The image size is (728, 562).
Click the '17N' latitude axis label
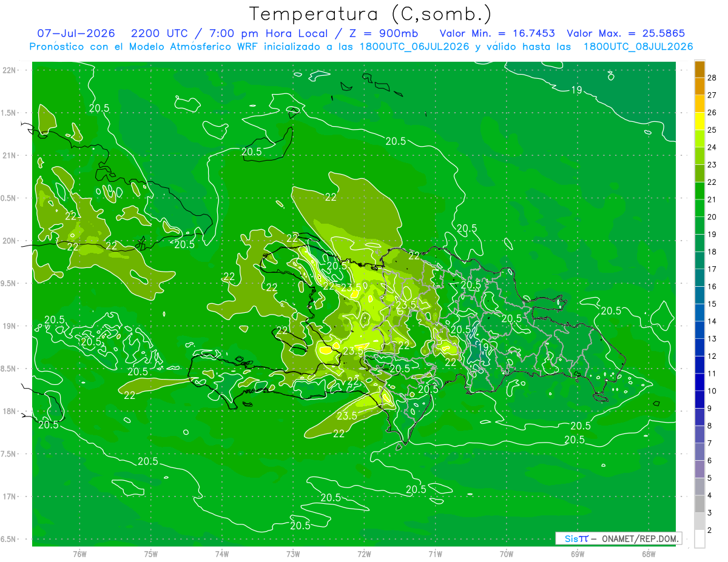(10, 497)
